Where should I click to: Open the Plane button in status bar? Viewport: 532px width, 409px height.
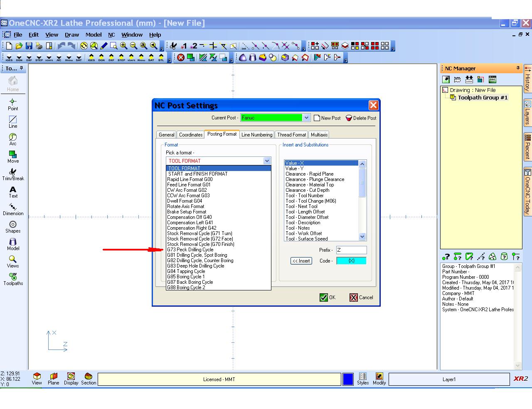pos(54,379)
